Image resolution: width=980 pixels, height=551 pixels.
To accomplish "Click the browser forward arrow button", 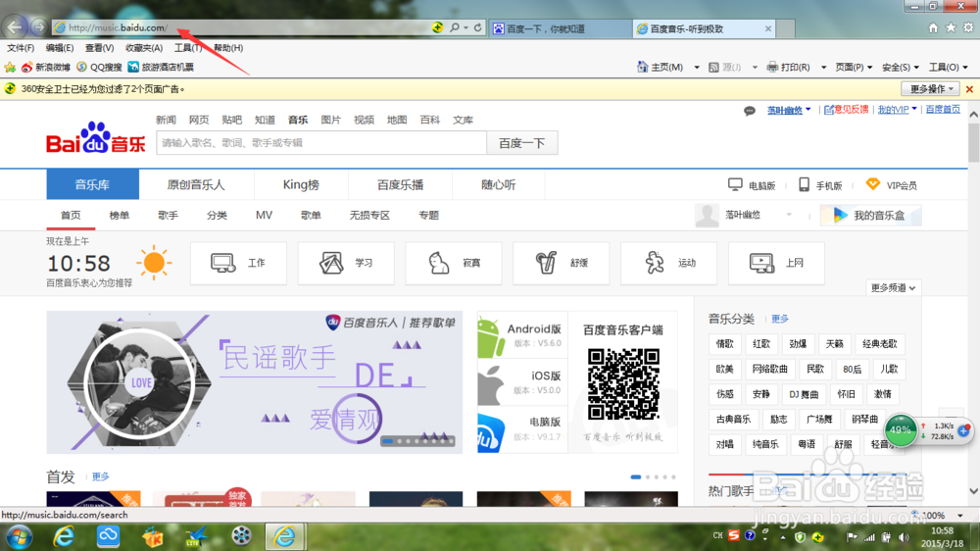I will pos(39,26).
